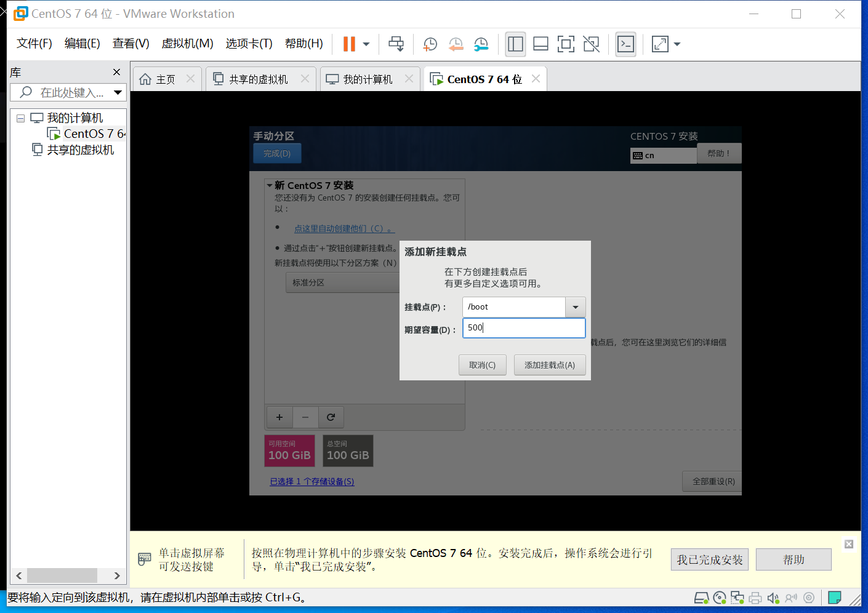This screenshot has width=868, height=613.
Task: Switch to Unity mode icon
Action: pyautogui.click(x=591, y=44)
